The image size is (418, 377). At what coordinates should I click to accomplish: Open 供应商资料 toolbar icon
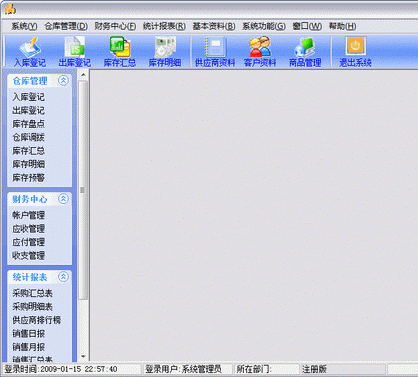(215, 52)
